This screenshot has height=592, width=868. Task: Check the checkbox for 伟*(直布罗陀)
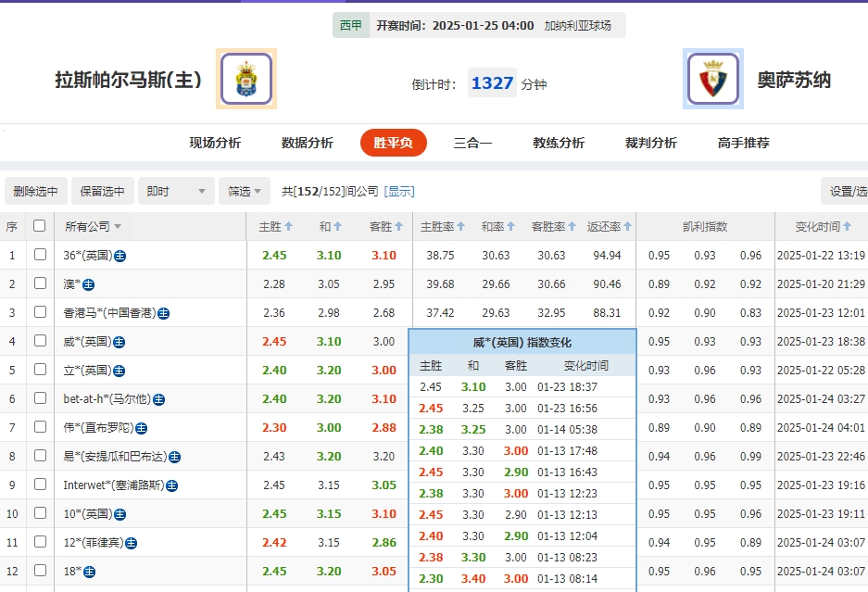coord(39,427)
